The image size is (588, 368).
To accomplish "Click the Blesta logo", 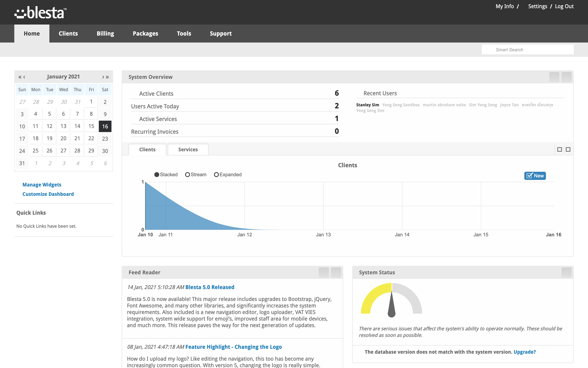I will click(40, 12).
